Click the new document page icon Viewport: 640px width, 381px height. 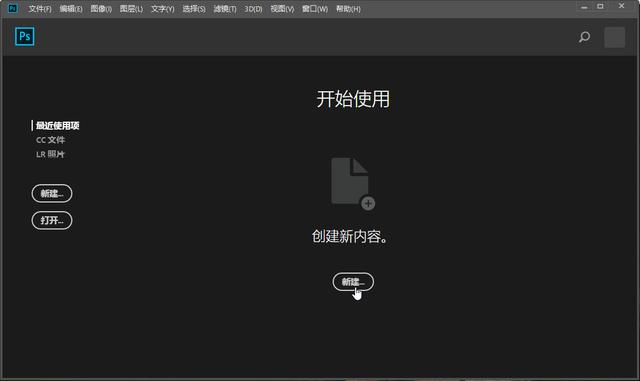point(353,183)
